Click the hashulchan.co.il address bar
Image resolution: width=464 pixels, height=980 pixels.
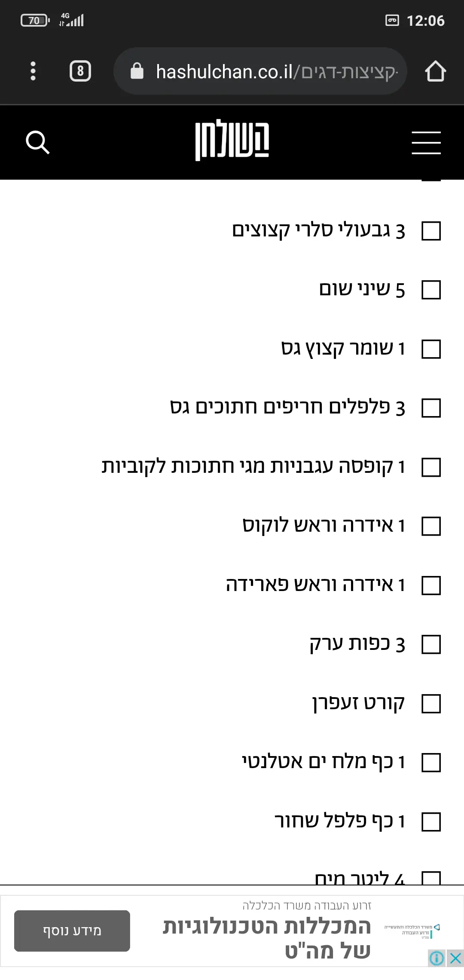click(x=275, y=71)
